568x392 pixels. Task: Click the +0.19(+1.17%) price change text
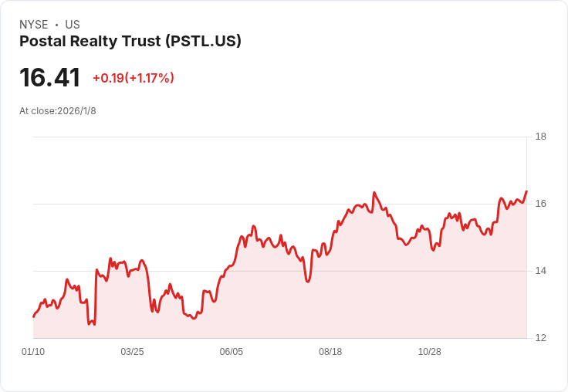134,78
